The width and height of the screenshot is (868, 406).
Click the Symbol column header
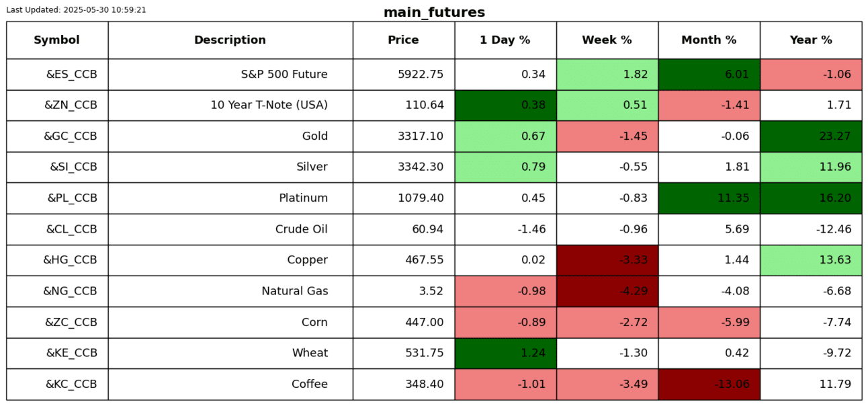[x=57, y=40]
